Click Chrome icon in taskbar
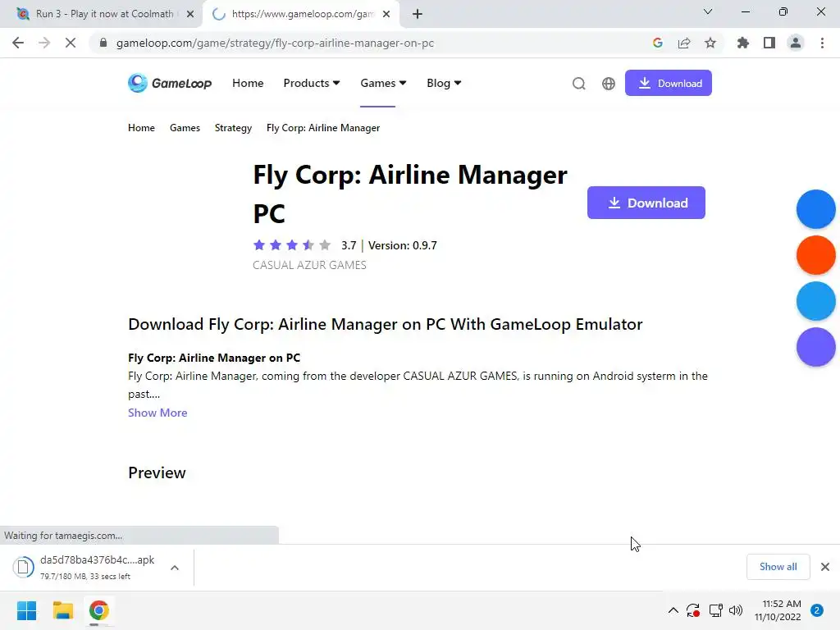 [x=98, y=610]
